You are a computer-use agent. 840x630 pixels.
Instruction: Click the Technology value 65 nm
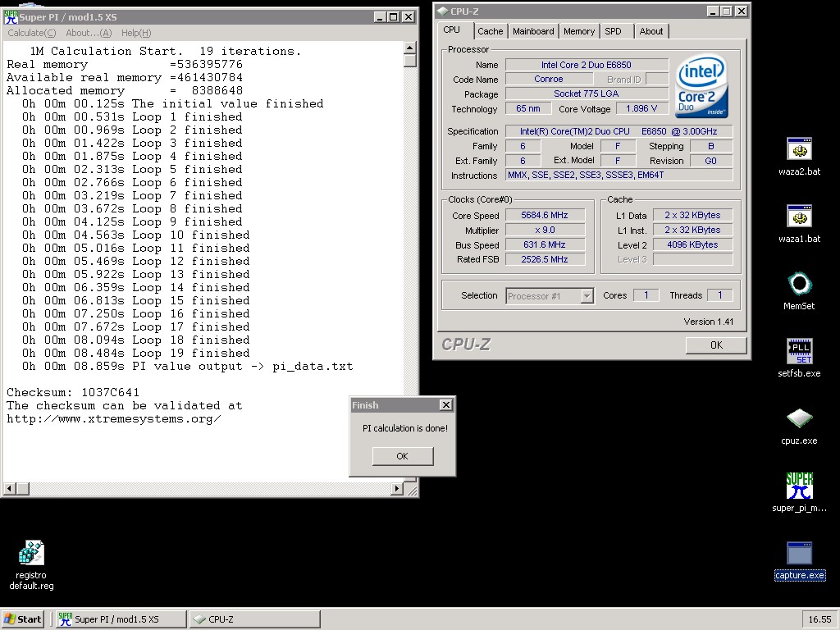[528, 108]
